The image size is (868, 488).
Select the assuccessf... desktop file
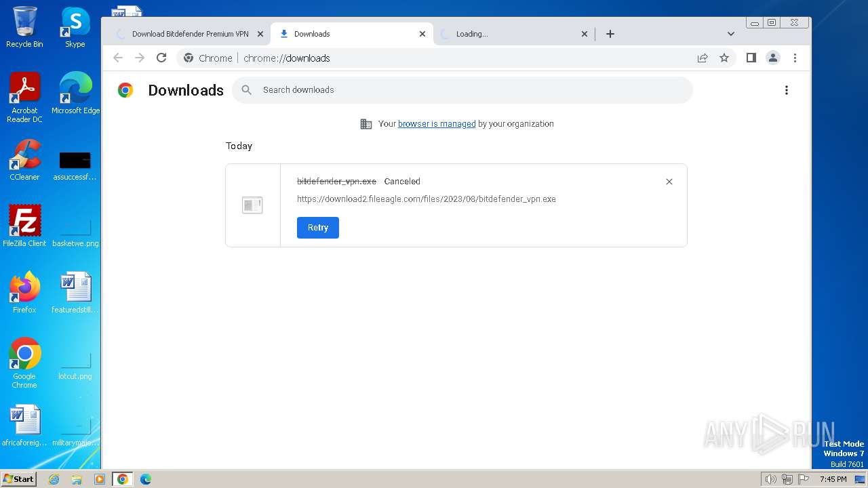pyautogui.click(x=75, y=165)
